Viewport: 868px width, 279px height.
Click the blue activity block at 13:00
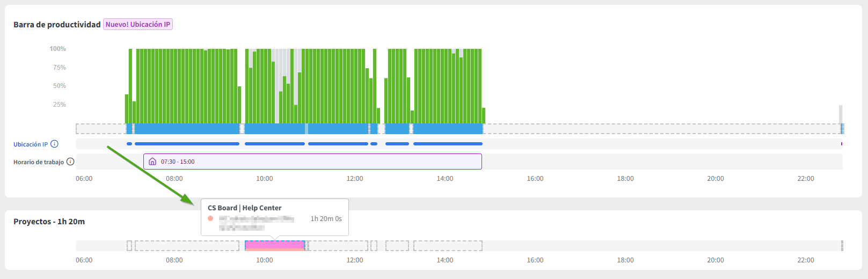click(x=397, y=129)
